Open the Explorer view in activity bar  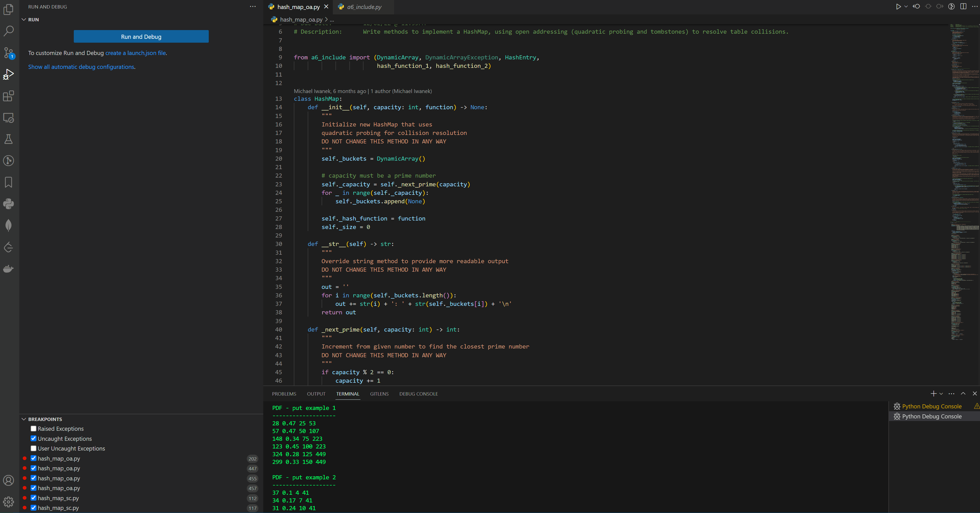click(8, 9)
